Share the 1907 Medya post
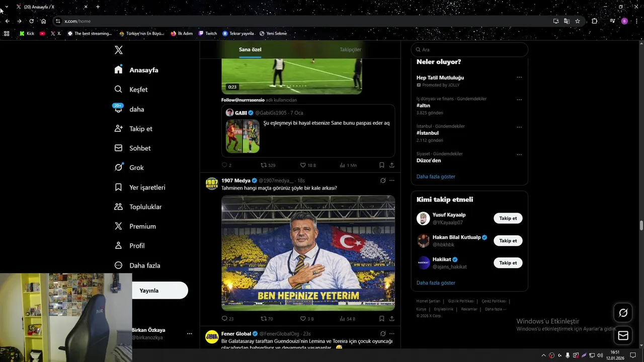The width and height of the screenshot is (644, 362). (391, 319)
